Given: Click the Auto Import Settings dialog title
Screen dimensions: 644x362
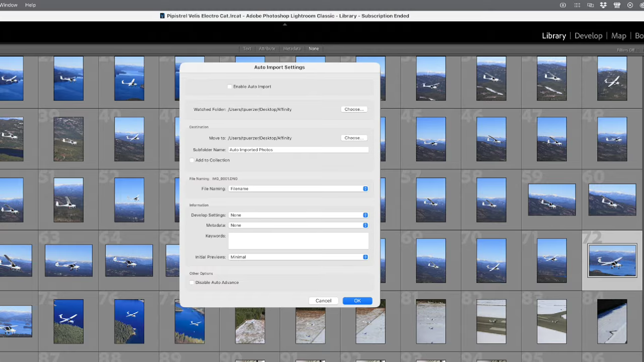Looking at the screenshot, I should click(x=279, y=67).
